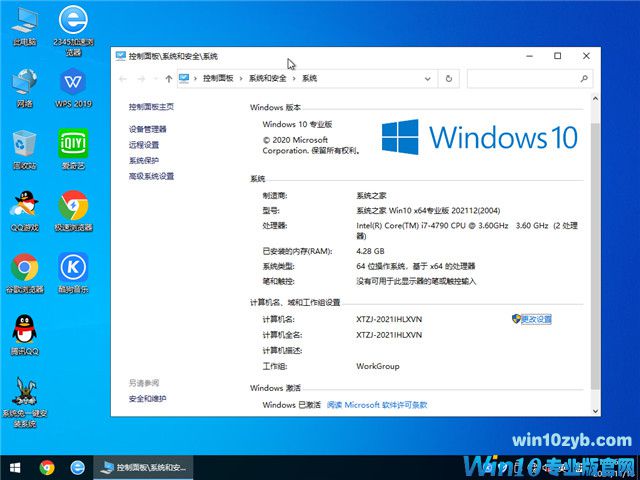Launch the iQIYI desktop shortcut

(73, 150)
